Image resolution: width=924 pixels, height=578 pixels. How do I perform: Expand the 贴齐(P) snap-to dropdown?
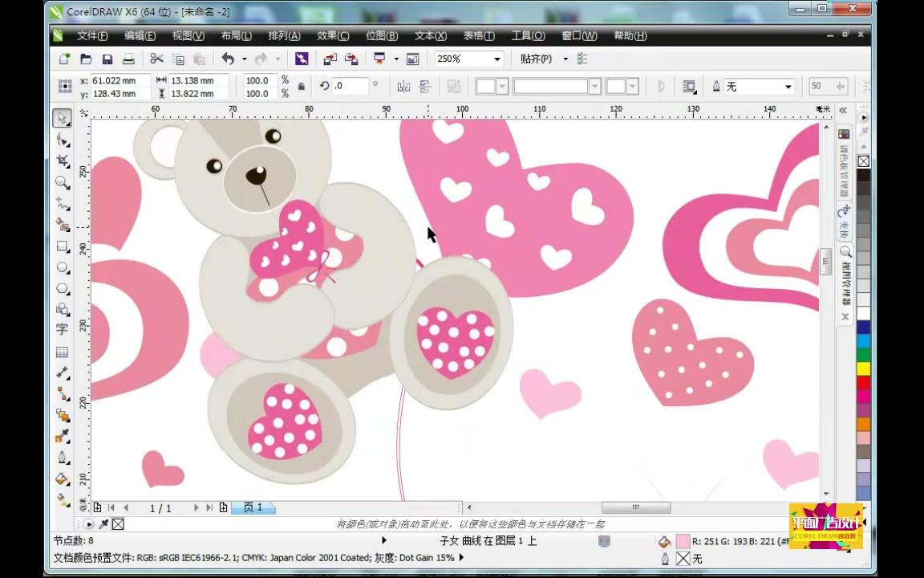[565, 59]
